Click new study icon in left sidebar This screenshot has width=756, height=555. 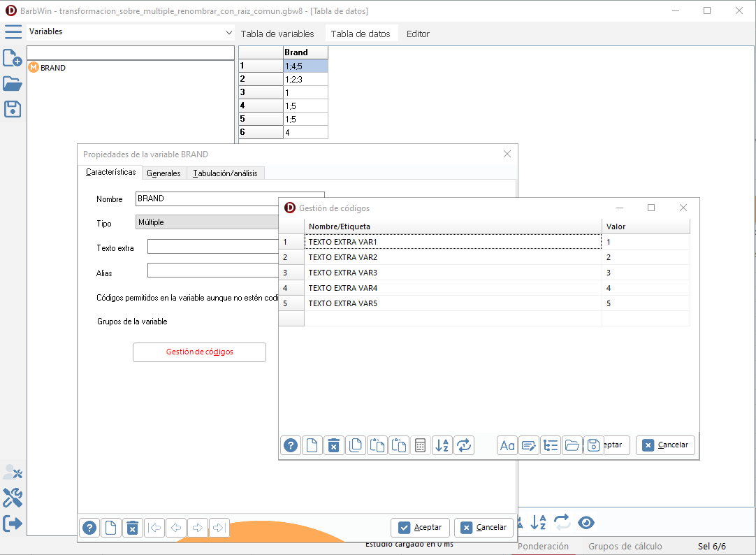point(13,58)
